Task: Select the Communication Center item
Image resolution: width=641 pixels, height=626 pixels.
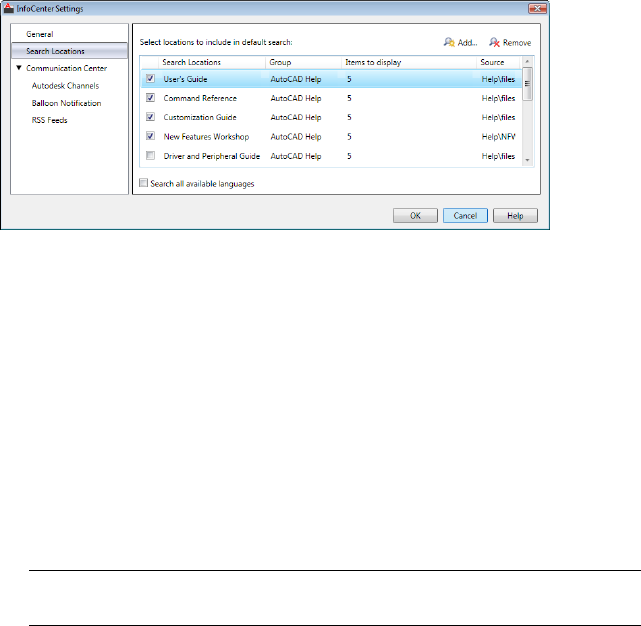Action: click(x=67, y=68)
